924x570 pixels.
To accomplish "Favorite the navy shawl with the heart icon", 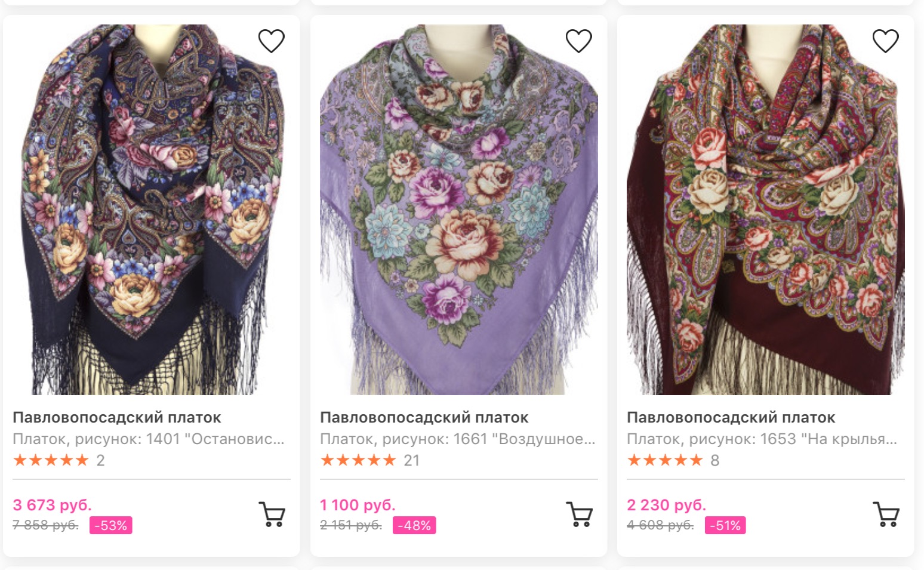I will point(271,41).
